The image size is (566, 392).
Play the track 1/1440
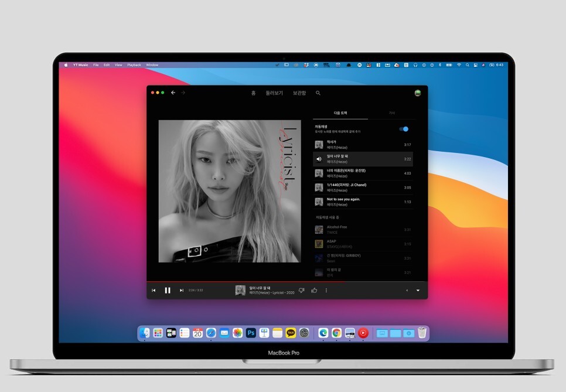click(x=363, y=188)
